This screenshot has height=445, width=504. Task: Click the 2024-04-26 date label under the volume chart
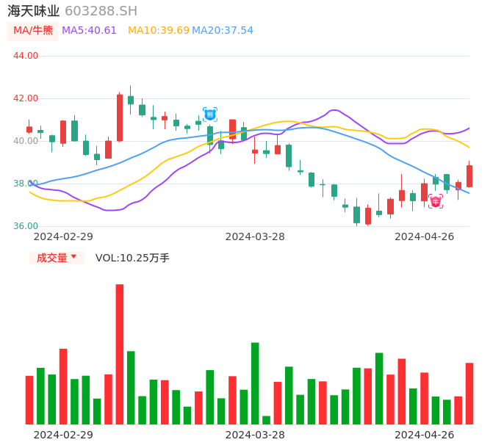[425, 435]
